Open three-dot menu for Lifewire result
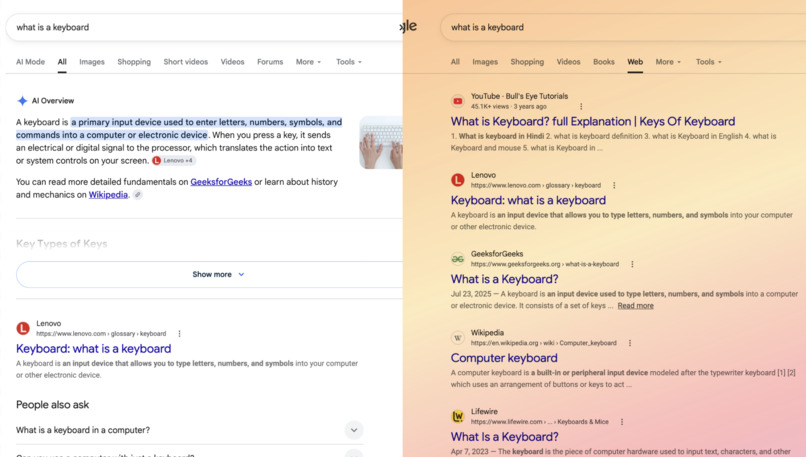 pyautogui.click(x=622, y=422)
